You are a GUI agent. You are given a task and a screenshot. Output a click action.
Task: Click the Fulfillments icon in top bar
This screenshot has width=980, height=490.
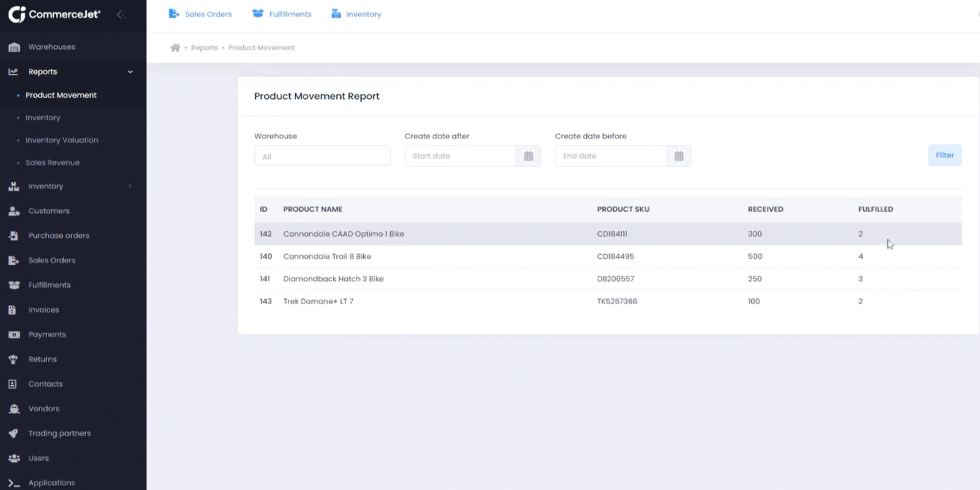(x=258, y=14)
